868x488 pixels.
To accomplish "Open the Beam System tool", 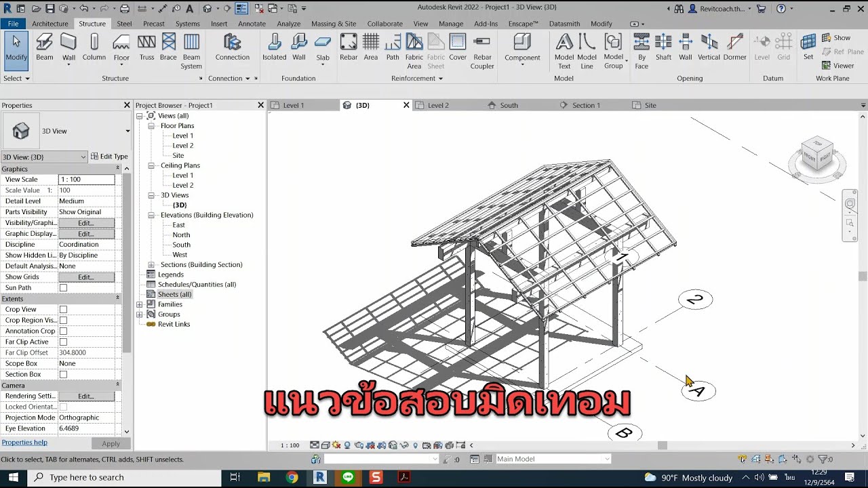I will [x=191, y=52].
